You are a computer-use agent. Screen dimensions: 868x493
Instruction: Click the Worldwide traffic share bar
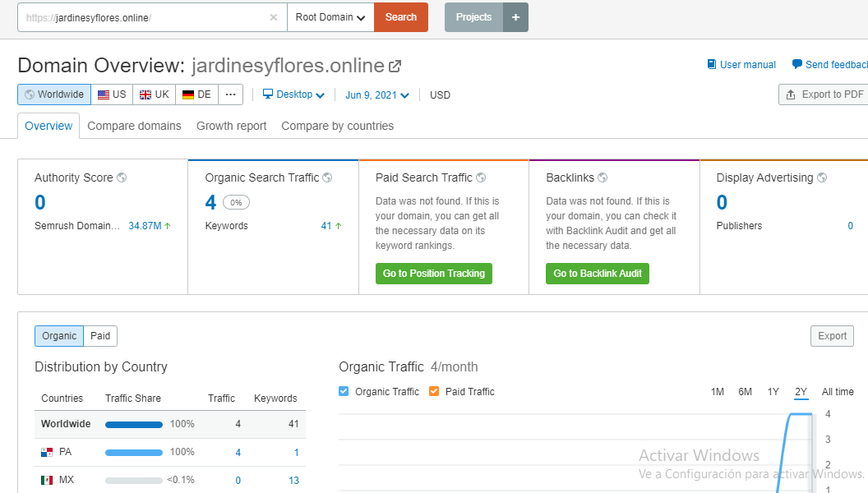(x=134, y=424)
